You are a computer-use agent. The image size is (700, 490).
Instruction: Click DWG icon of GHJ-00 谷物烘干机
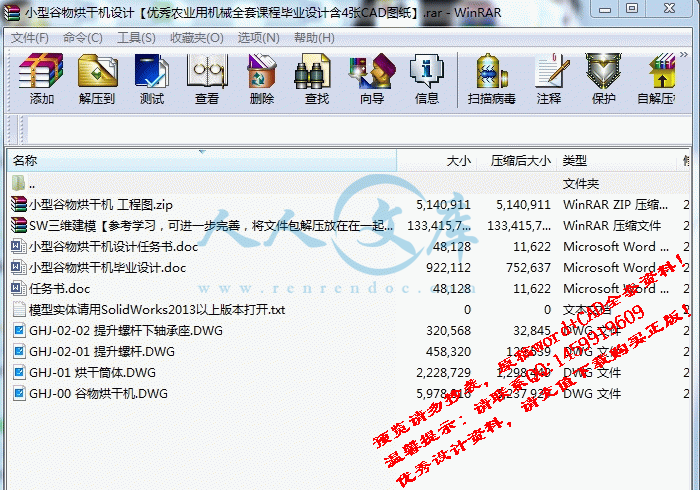[19, 393]
